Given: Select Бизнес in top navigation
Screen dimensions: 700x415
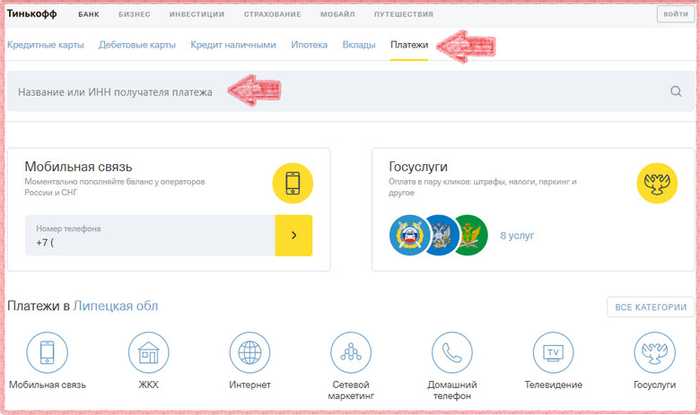Looking at the screenshot, I should pyautogui.click(x=134, y=14).
